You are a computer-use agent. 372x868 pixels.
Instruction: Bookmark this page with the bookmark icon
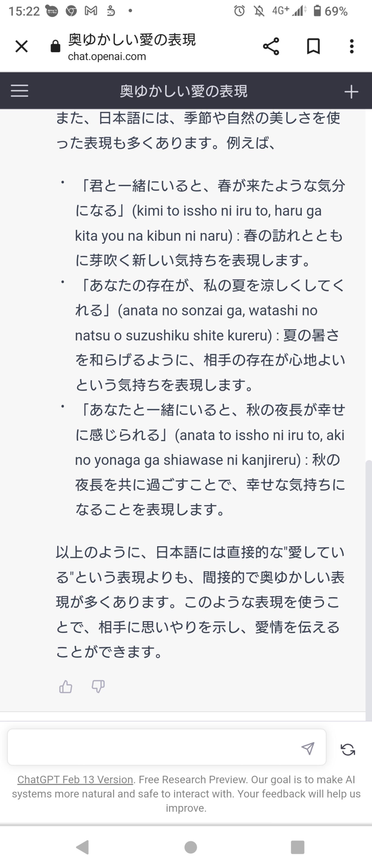[x=313, y=46]
